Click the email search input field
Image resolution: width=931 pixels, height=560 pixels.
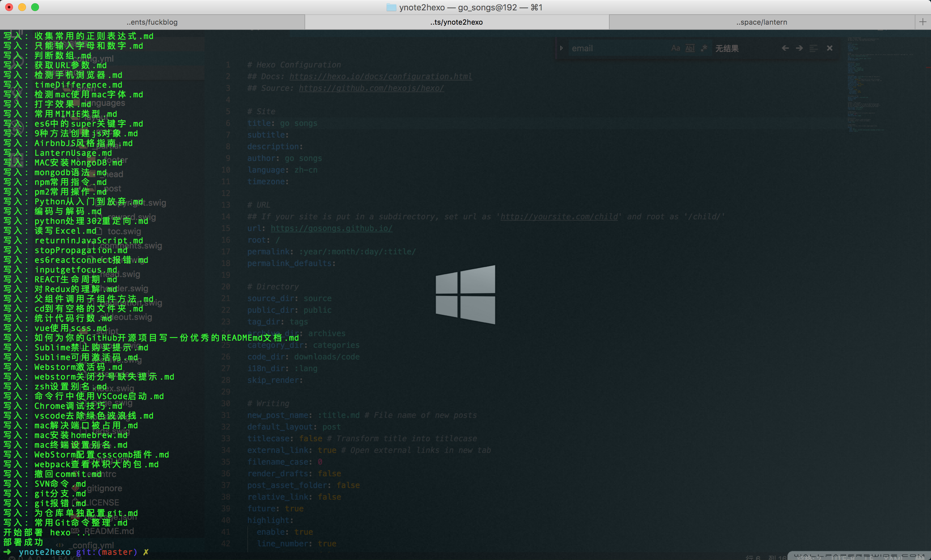click(x=615, y=48)
